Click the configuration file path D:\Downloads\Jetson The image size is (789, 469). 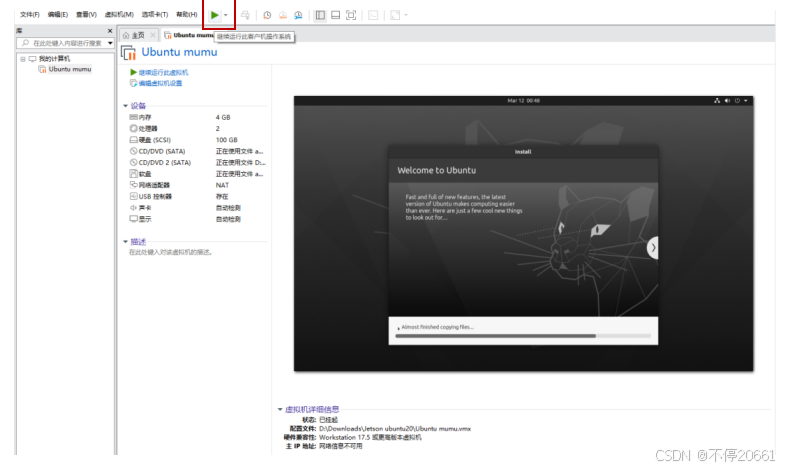[x=395, y=429]
